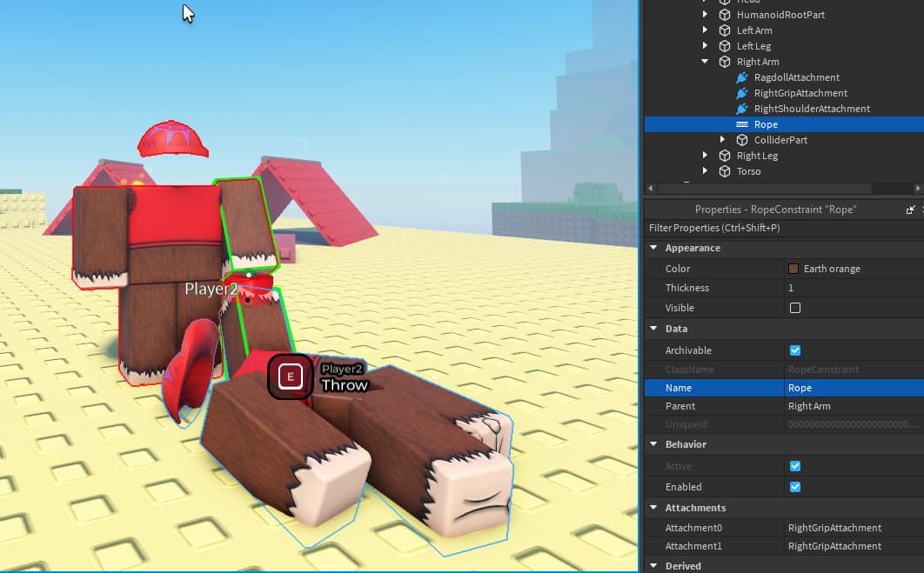Click the Parent value Right Arm
This screenshot has width=924, height=573.
click(x=809, y=406)
